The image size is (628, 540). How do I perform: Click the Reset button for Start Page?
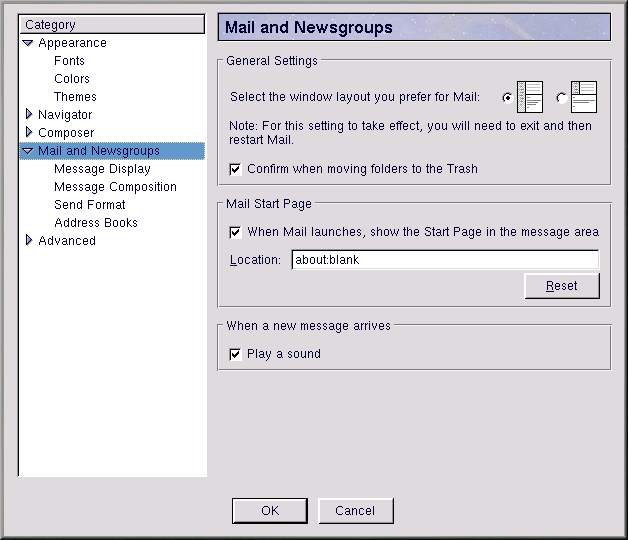pyautogui.click(x=561, y=286)
